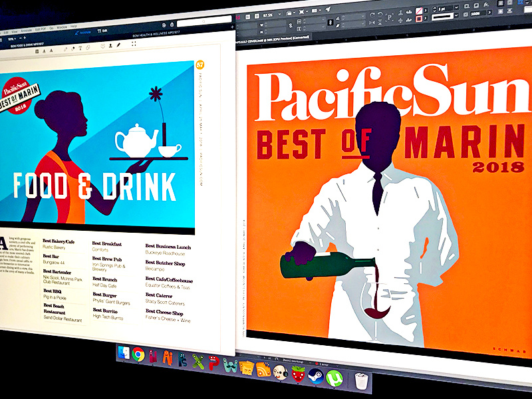Open Finder from the dock
This screenshot has height=399, width=532.
(124, 353)
